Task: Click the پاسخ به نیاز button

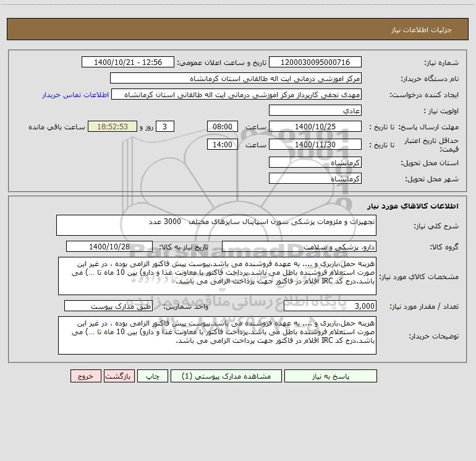Action: [x=330, y=376]
